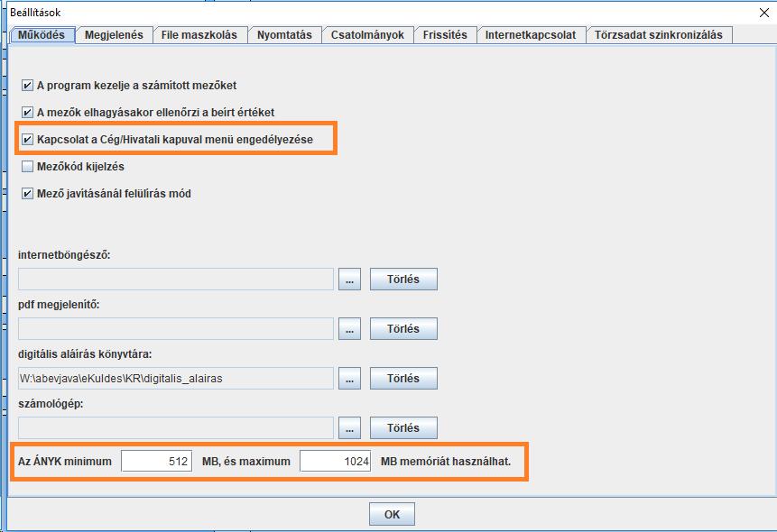Switch to the Frissítés tab

tap(445, 35)
